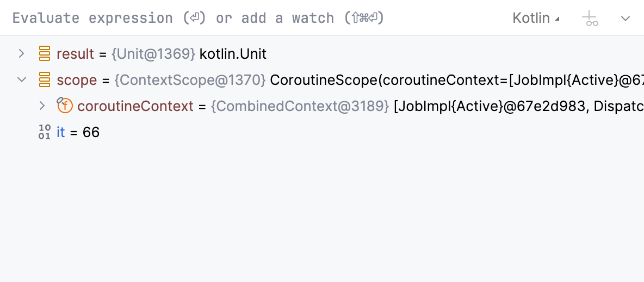Image resolution: width=644 pixels, height=282 pixels.
Task: Click the kotlin.Unit value text
Action: point(233,54)
